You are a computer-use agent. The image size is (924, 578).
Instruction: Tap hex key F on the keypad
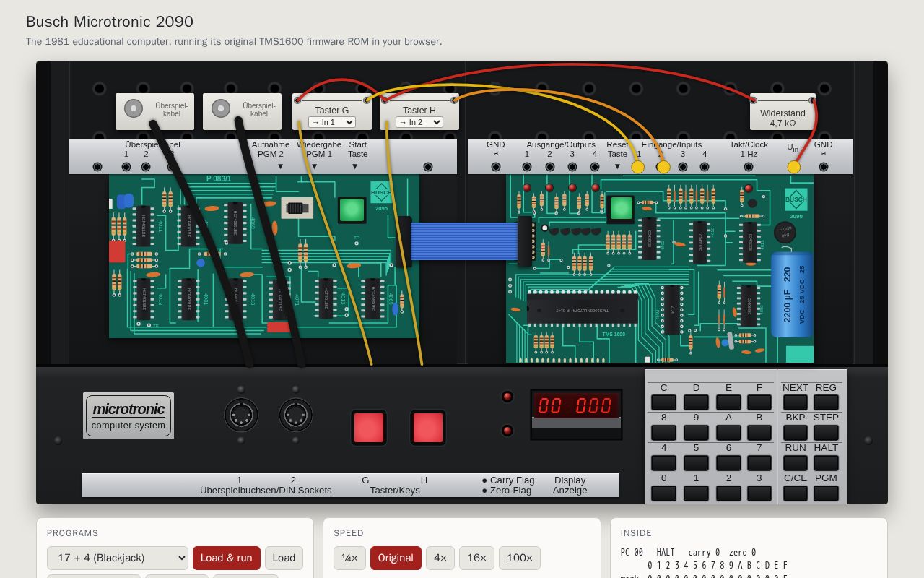click(x=759, y=402)
